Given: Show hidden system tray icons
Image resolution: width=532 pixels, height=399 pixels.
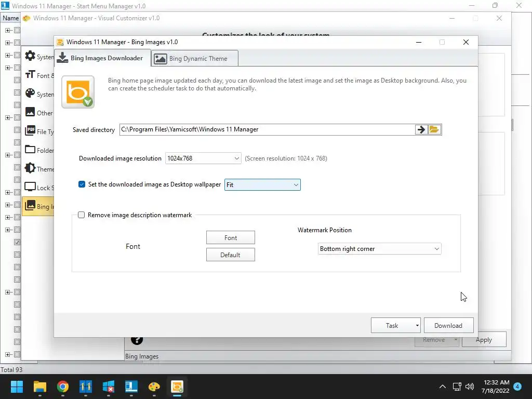Looking at the screenshot, I should coord(443,387).
